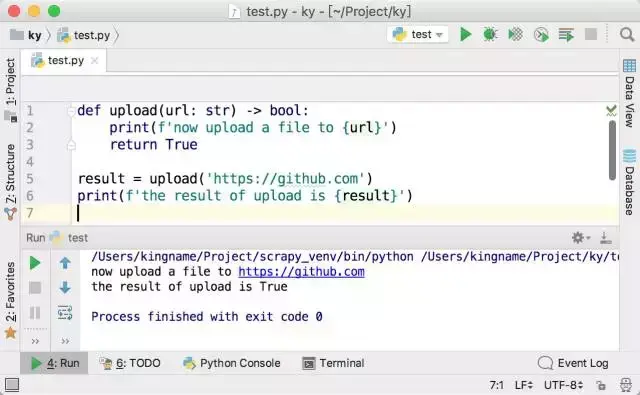Open LF line separator selector

pyautogui.click(x=524, y=385)
